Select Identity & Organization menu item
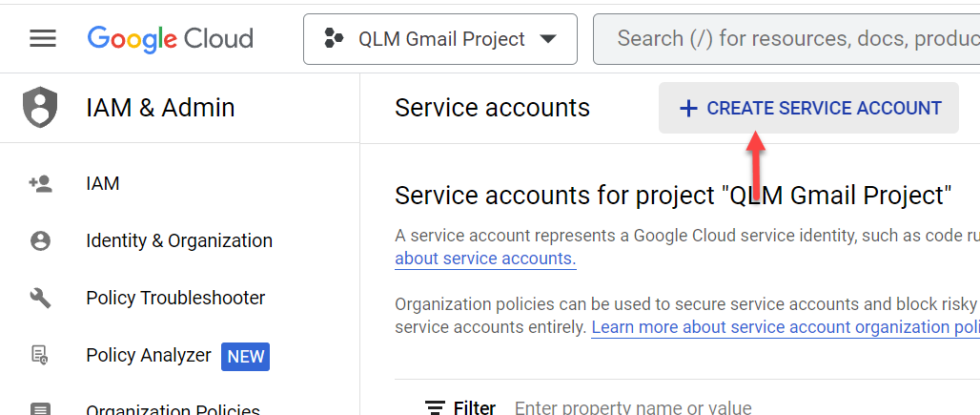980x415 pixels. click(180, 240)
